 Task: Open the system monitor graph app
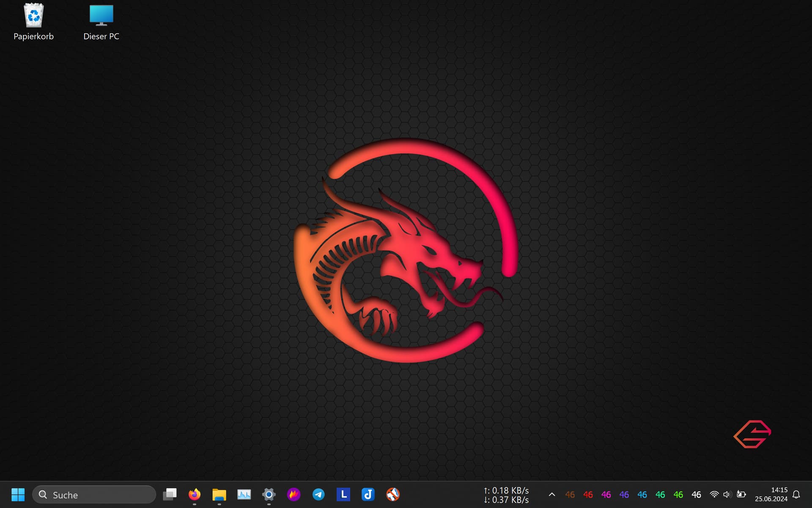(244, 494)
